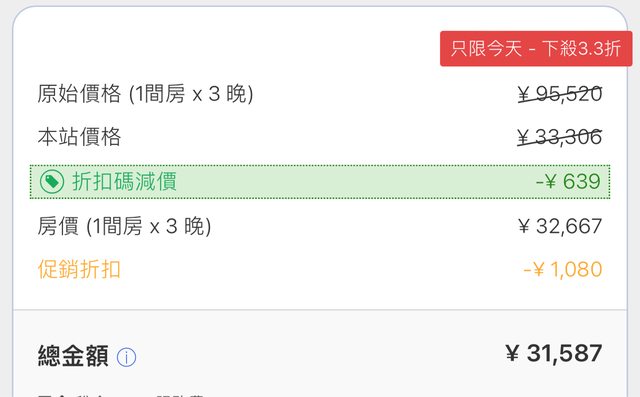Viewport: 640px width, 397px height.
Task: Click the green price tag icon
Action: 52,182
